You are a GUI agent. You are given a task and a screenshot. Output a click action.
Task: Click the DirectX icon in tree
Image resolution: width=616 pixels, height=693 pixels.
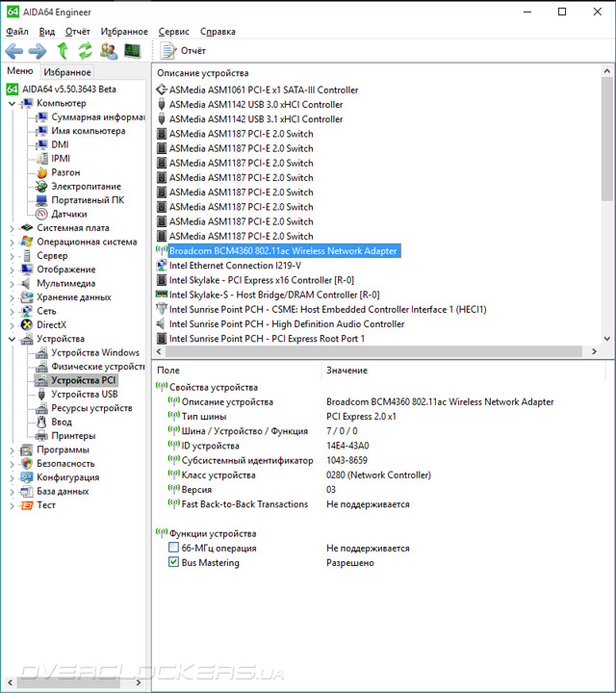tap(27, 325)
